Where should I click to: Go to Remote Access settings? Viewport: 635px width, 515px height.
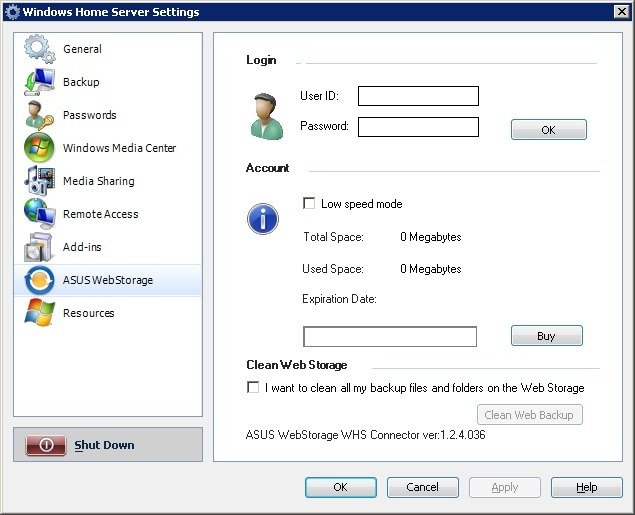coord(108,214)
